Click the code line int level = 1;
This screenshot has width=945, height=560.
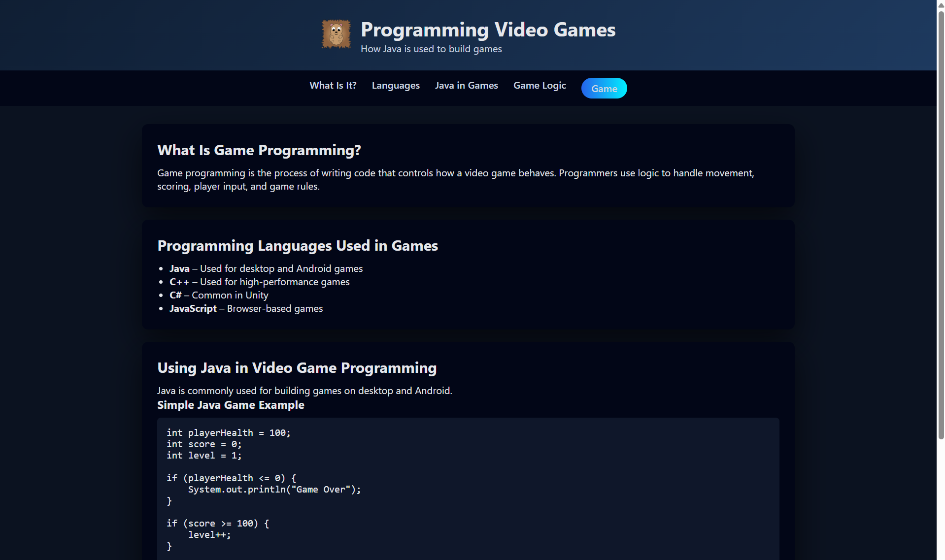pyautogui.click(x=204, y=456)
